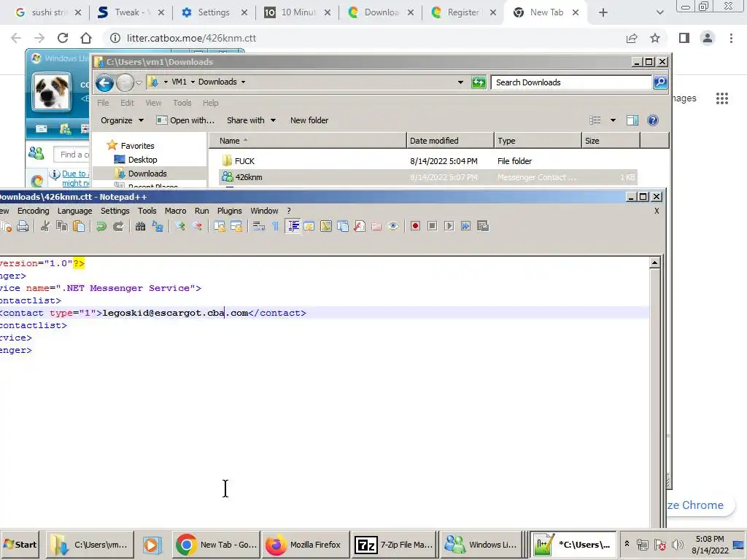747x560 pixels.
Task: Open Language menu in Notepad++
Action: pos(75,211)
